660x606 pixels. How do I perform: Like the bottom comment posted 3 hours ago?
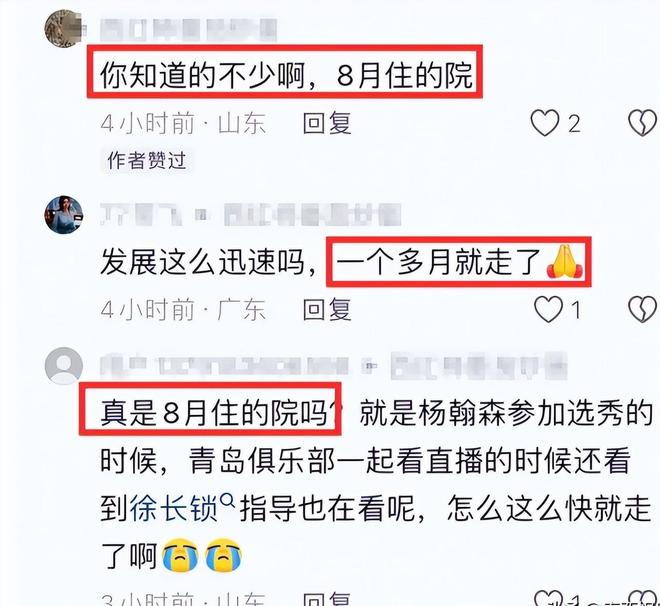click(x=548, y=598)
